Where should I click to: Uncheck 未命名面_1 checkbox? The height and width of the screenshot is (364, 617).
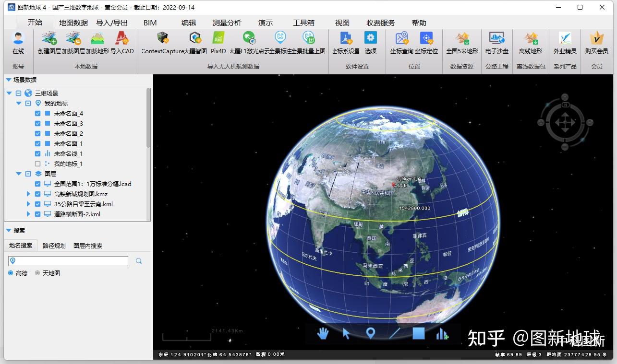pyautogui.click(x=38, y=144)
